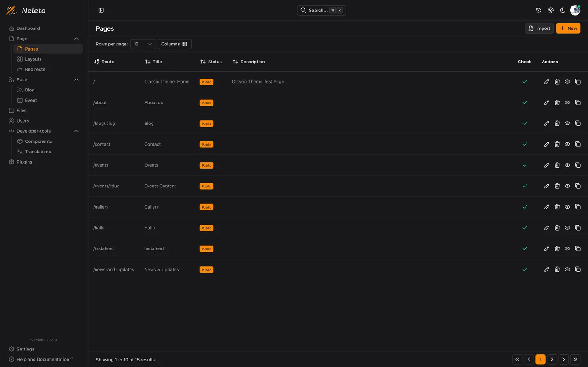
Task: Edit the Events Content page pencil icon
Action: 547,186
